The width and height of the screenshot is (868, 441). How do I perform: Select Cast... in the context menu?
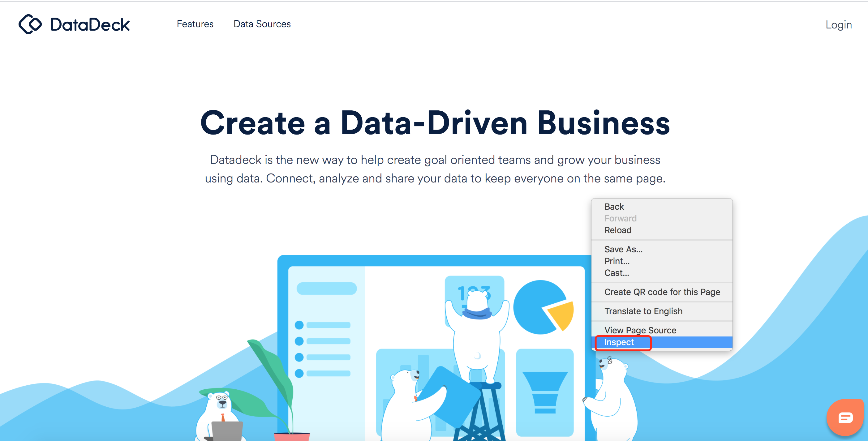click(x=662, y=273)
